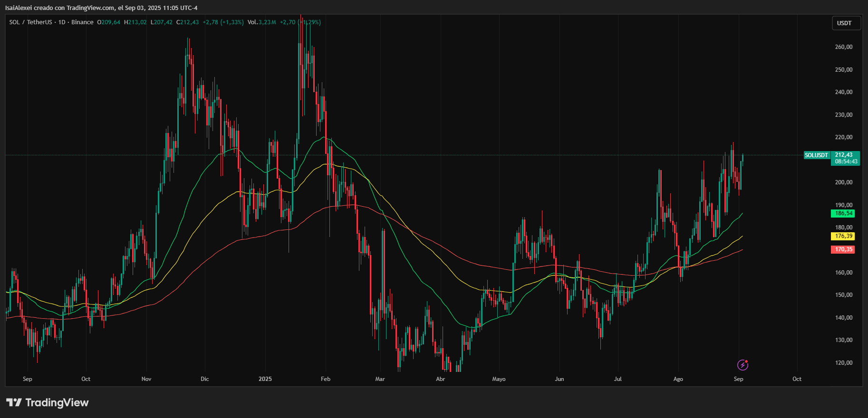868x418 pixels.
Task: Click the purple lightning bolt events icon
Action: (x=742, y=365)
